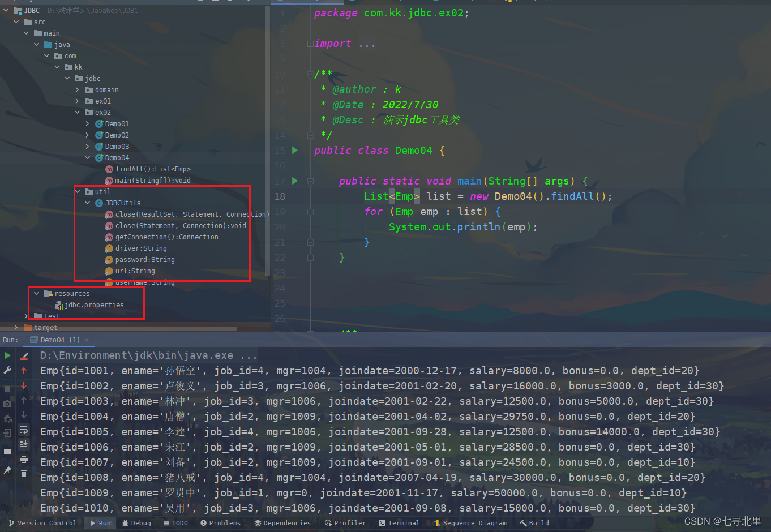Screen dimensions: 771x532
Task: Click the Exit icon in Run panel
Action: (x=7, y=433)
